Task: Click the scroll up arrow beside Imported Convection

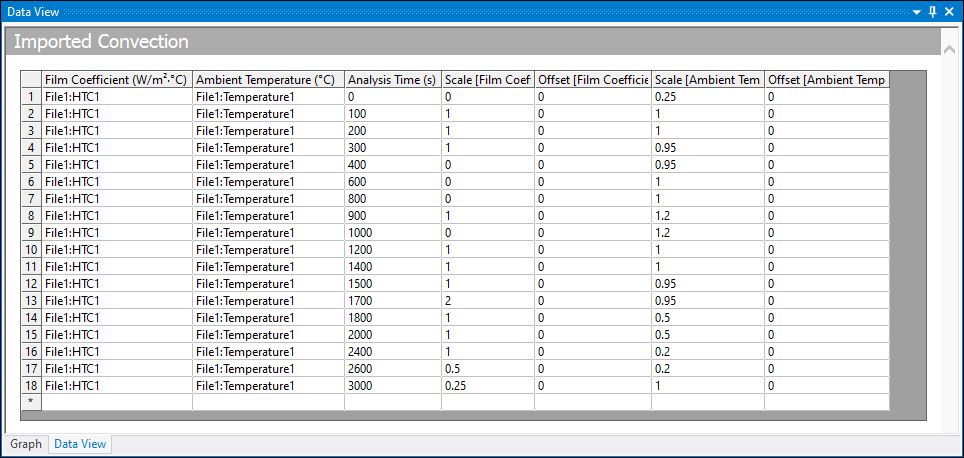Action: tap(949, 49)
